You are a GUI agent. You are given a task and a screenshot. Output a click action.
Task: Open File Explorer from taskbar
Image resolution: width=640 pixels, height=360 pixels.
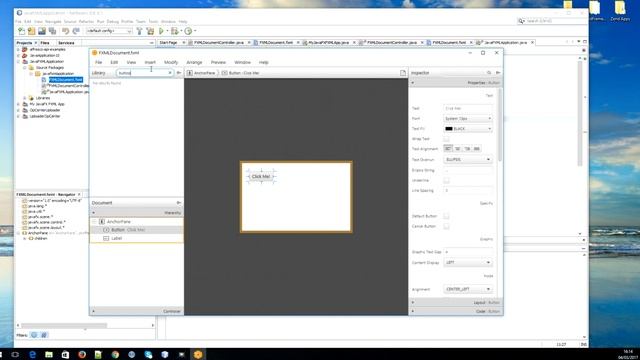click(x=49, y=354)
